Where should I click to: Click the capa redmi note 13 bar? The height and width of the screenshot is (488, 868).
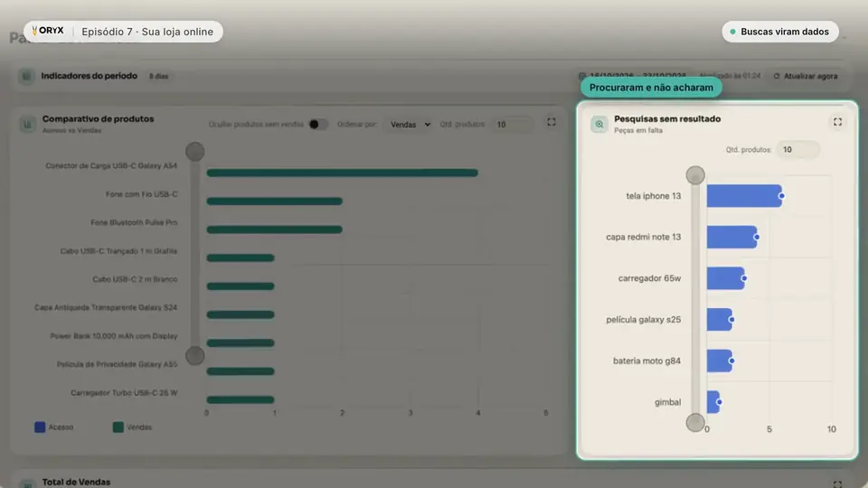[731, 237]
